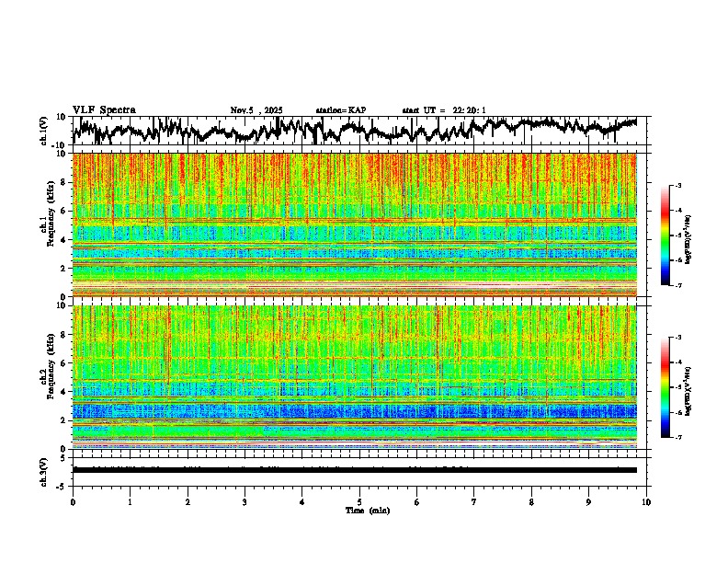The image size is (728, 563).
Task: Click the ch.1 spectrogram plot area
Action: [355, 224]
